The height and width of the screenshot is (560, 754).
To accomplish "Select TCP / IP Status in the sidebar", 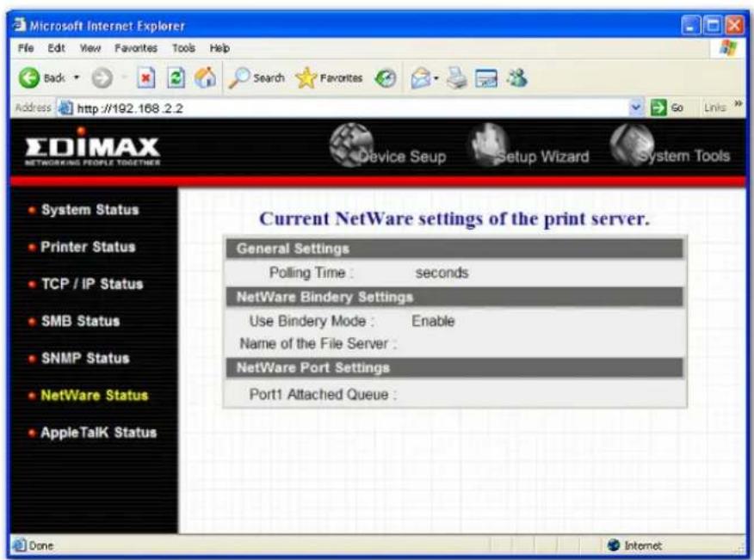I will pos(92,284).
